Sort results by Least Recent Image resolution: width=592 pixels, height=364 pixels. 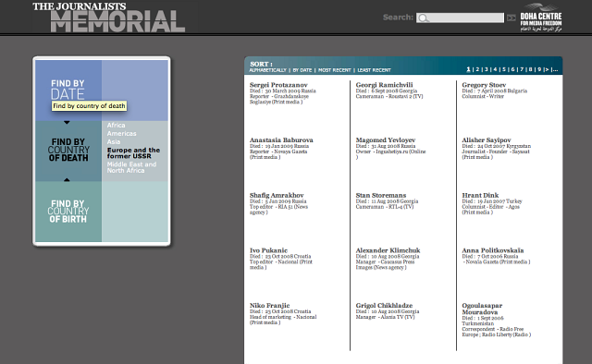click(374, 70)
